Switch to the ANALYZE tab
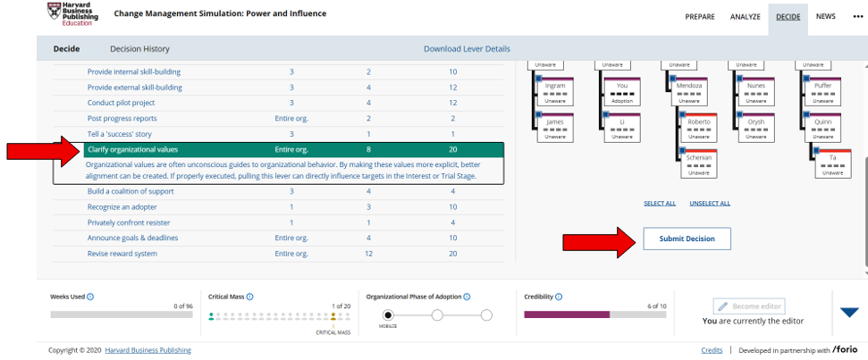 [x=745, y=17]
